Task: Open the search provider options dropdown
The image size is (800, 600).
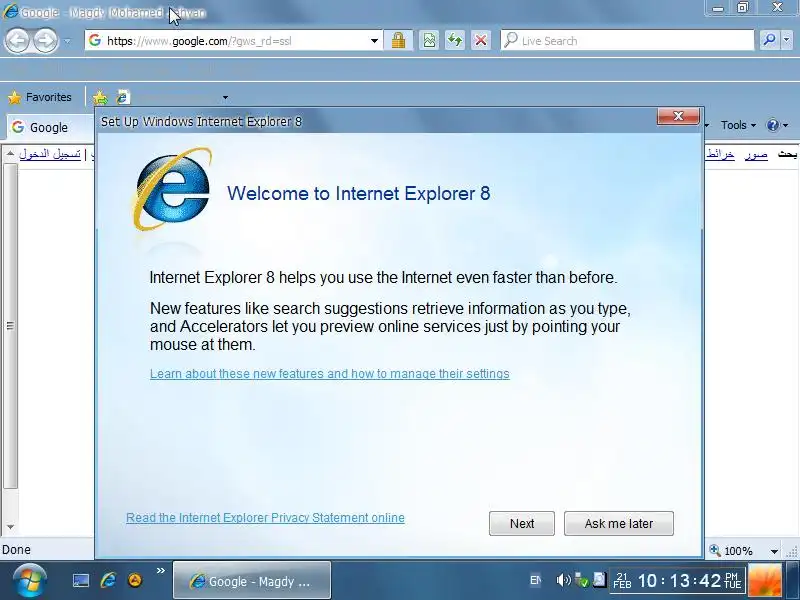Action: 786,40
